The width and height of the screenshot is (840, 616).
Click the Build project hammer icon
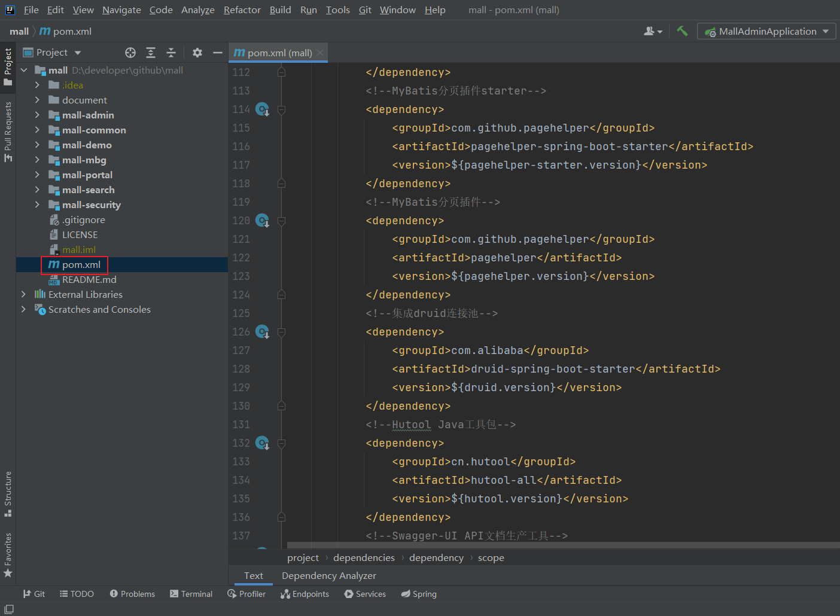682,31
